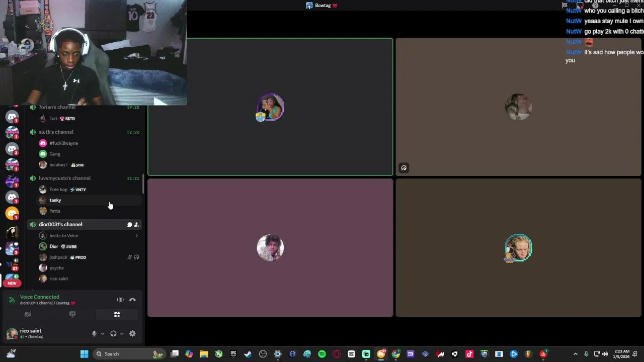Image resolution: width=644 pixels, height=362 pixels.
Task: Expand the Invite to Voice chevron
Action: [136, 236]
